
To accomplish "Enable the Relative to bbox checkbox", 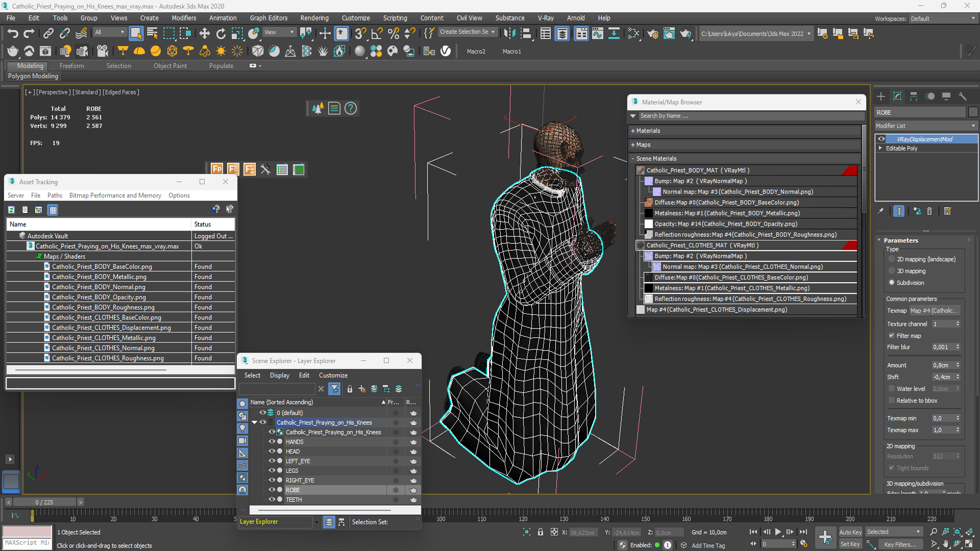I will tap(892, 400).
